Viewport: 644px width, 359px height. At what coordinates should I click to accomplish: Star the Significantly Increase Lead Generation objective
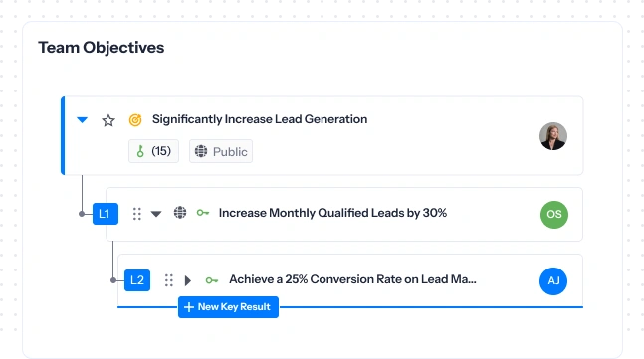(x=108, y=120)
